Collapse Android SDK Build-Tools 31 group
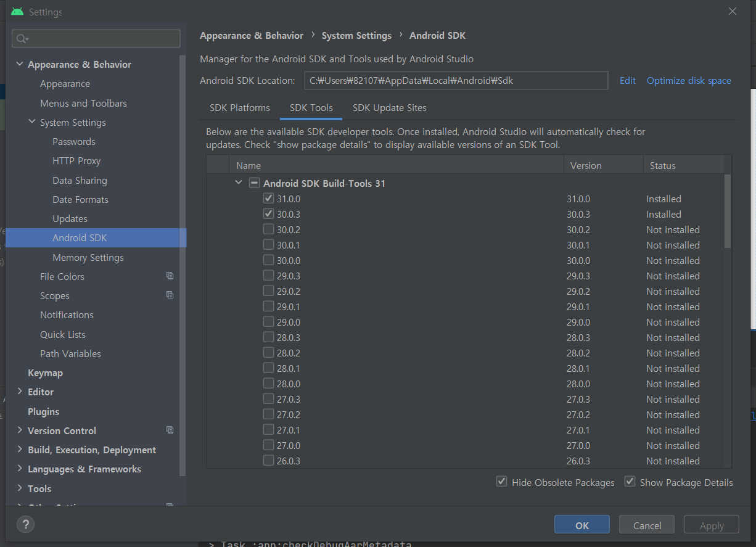Image resolution: width=756 pixels, height=547 pixels. coord(239,183)
